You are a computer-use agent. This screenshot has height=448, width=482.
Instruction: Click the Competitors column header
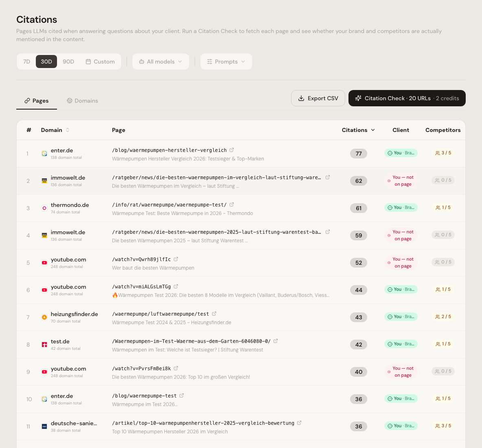coord(443,130)
